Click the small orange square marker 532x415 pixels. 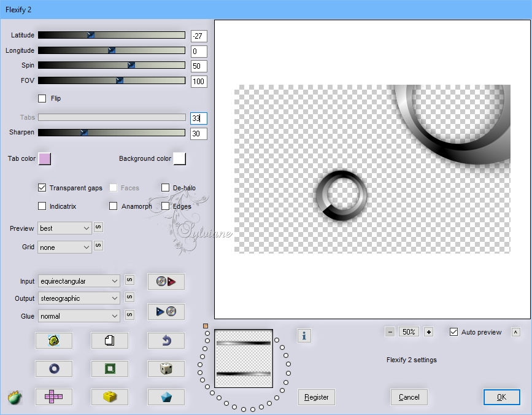[206, 326]
